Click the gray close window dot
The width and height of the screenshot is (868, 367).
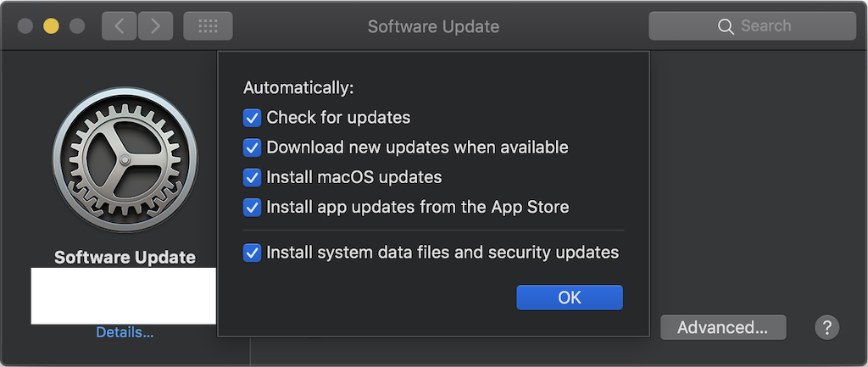[25, 26]
